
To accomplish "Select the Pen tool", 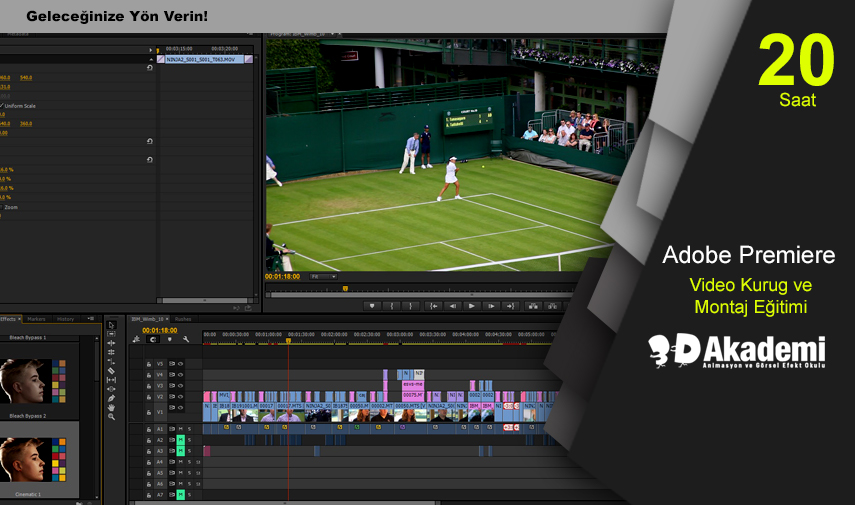I will point(111,398).
